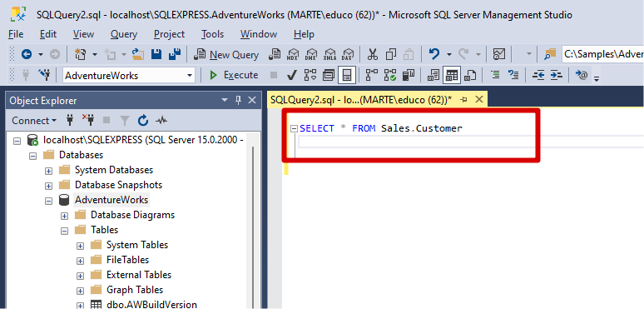Open the View menu
644x309 pixels.
pos(83,34)
